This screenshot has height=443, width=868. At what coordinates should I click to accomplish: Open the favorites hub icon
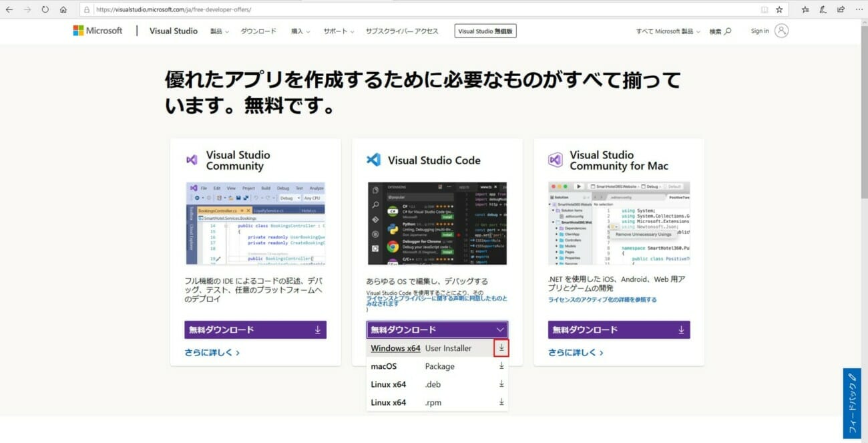(x=805, y=10)
